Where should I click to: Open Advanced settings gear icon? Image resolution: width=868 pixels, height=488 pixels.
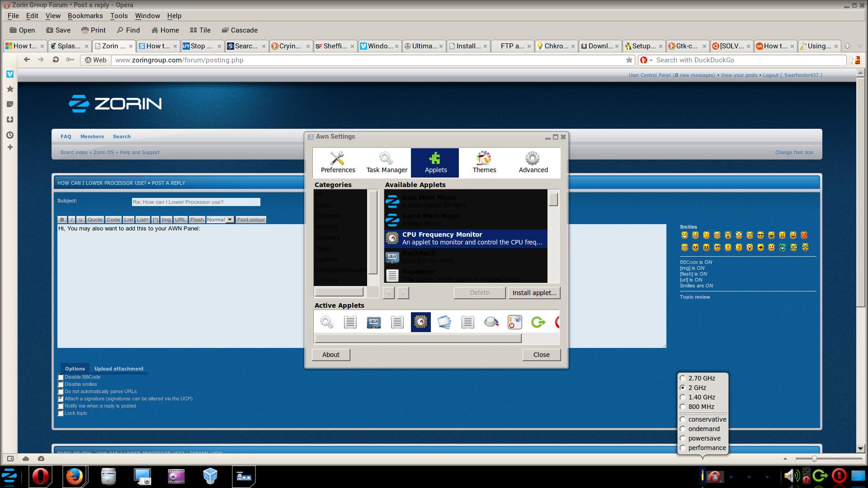click(533, 158)
